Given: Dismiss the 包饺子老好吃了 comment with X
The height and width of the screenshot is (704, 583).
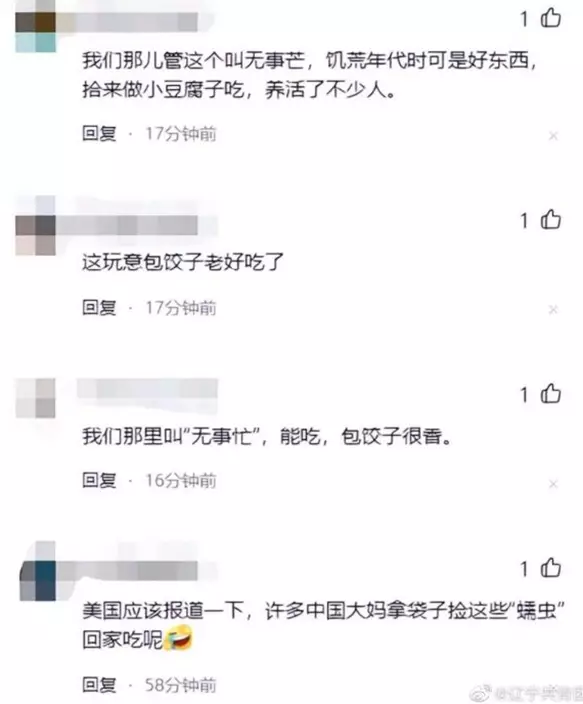Looking at the screenshot, I should coord(553,309).
